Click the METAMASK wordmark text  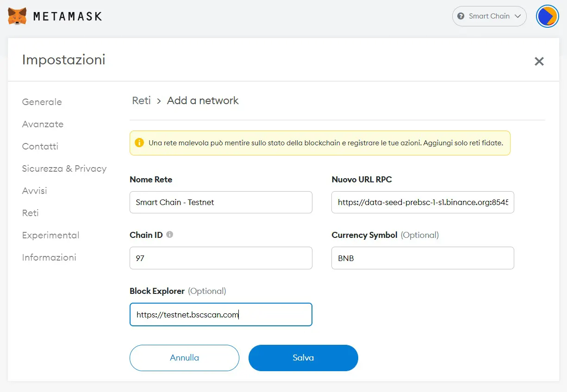pos(68,16)
